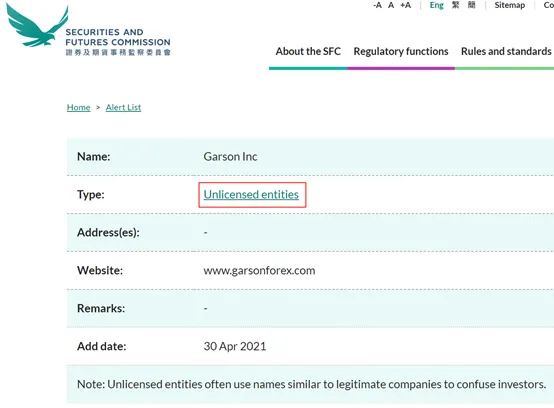
Task: Click the SFC eagle logo
Action: click(x=37, y=25)
